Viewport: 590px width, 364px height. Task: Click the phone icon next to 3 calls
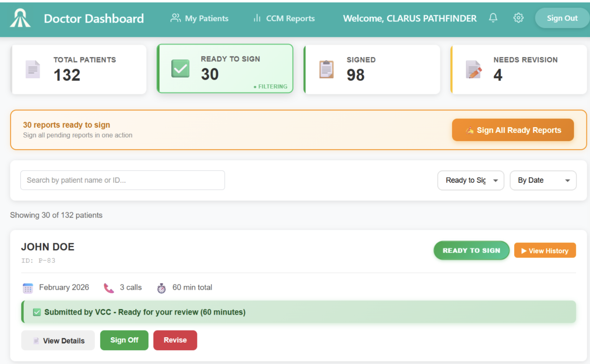coord(108,287)
